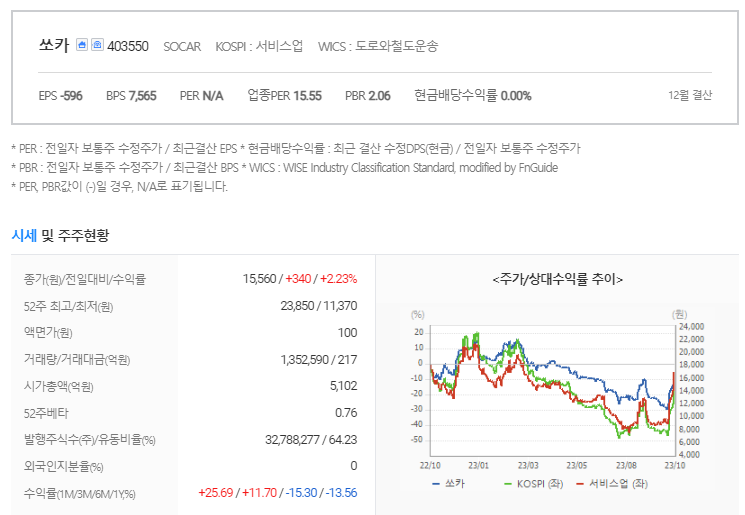Click the closing price 15,560 value
This screenshot has width=745, height=515.
pyautogui.click(x=259, y=278)
